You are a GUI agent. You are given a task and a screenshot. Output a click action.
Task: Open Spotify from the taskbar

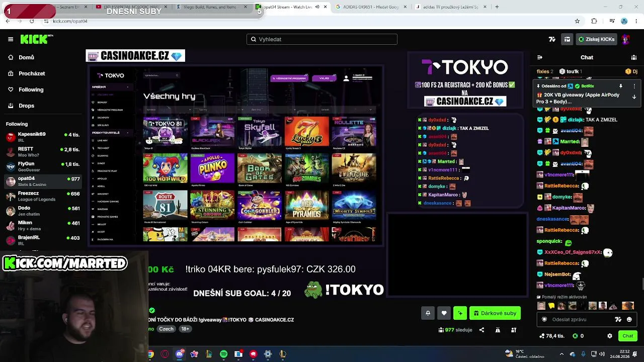pyautogui.click(x=223, y=354)
